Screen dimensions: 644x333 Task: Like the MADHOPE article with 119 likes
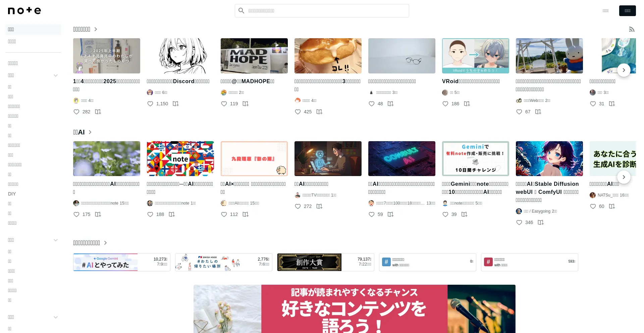(x=224, y=104)
